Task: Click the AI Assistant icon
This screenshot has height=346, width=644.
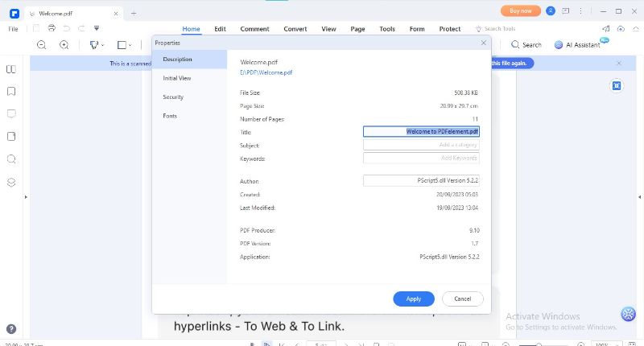Action: pos(559,45)
